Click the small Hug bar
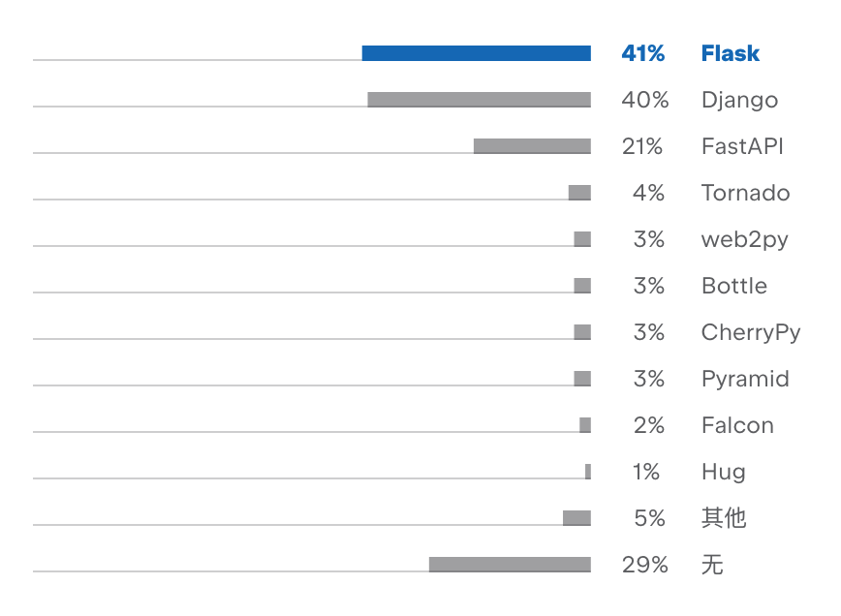This screenshot has width=841, height=616. pyautogui.click(x=588, y=472)
